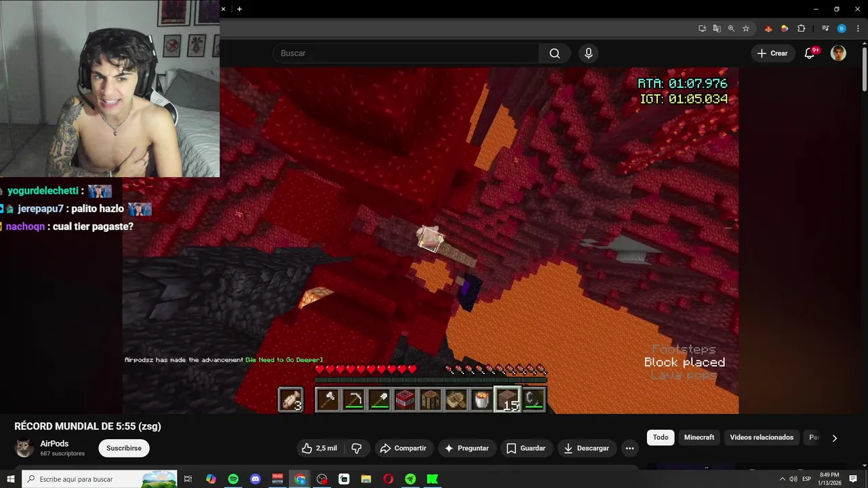Open the Windows Start menu
The height and width of the screenshot is (488, 868).
(x=10, y=479)
